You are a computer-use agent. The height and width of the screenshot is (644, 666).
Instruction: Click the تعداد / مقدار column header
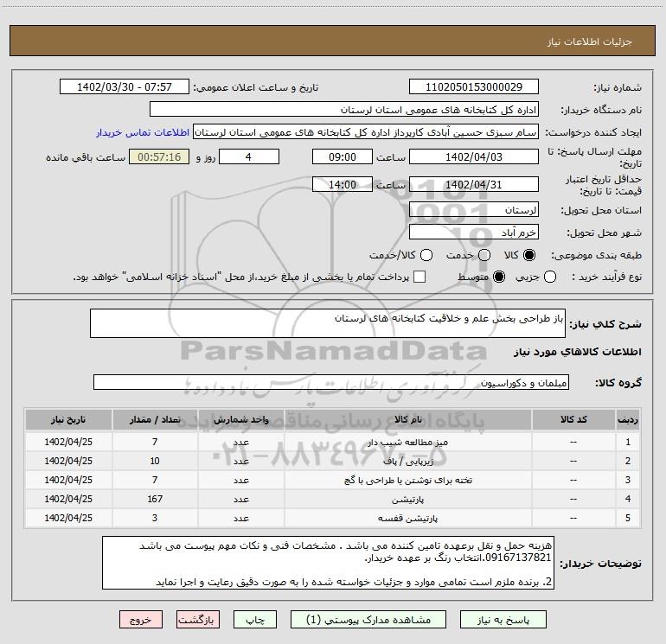[x=155, y=420]
